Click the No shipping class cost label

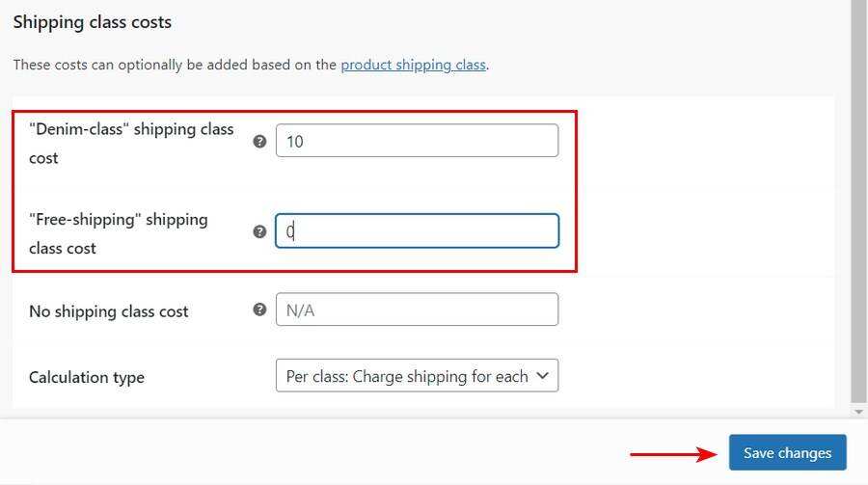[108, 311]
